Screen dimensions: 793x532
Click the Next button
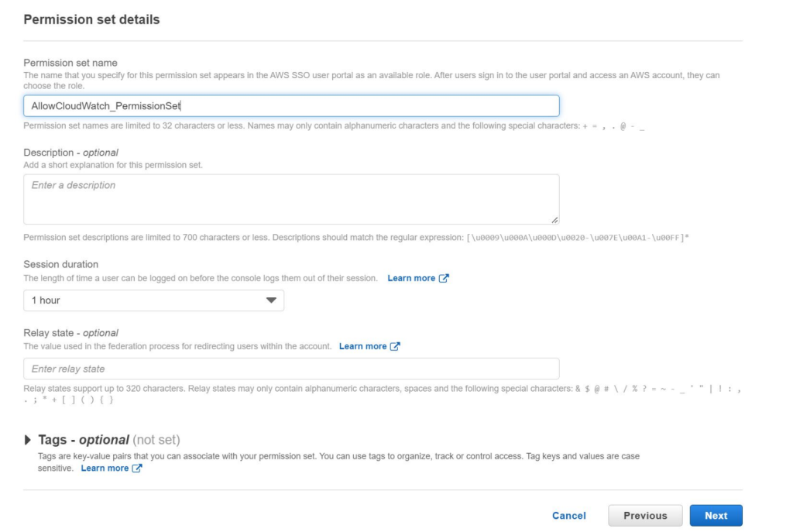tap(716, 515)
